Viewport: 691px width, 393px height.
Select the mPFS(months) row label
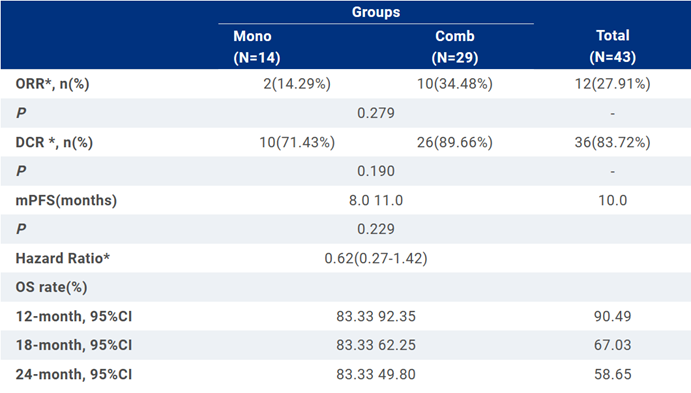pos(66,200)
